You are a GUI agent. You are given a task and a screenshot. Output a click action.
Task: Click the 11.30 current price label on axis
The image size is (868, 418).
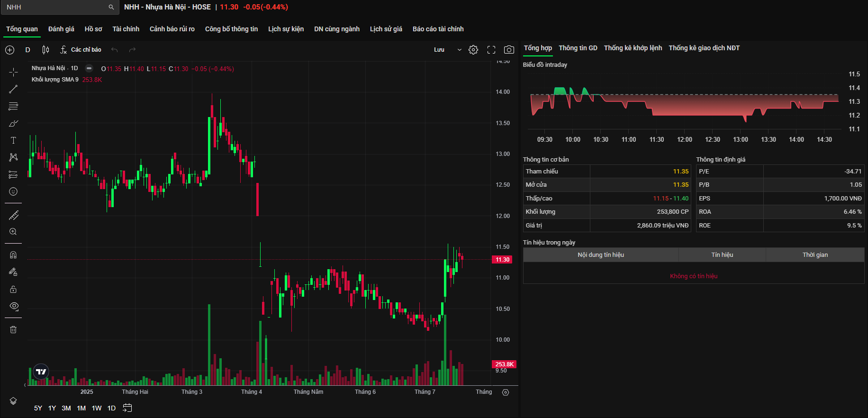[502, 260]
